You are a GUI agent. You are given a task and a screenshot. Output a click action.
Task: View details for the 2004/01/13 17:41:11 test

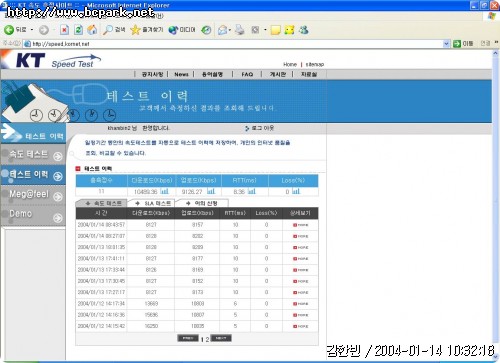coord(300,259)
